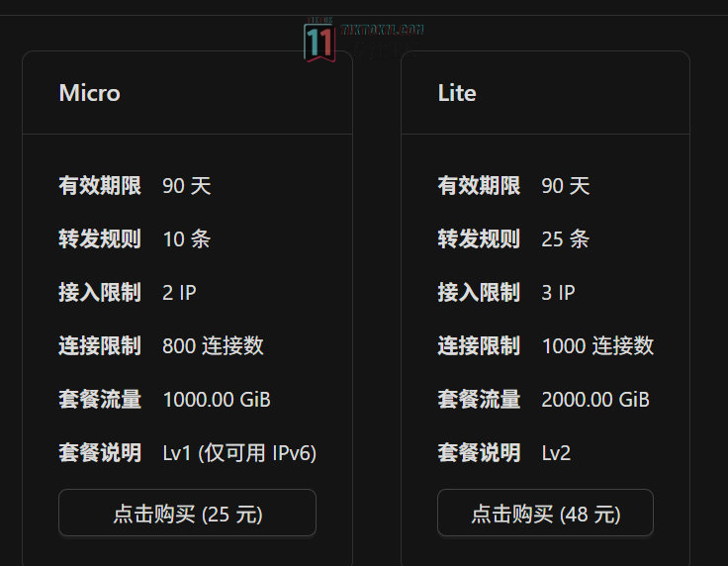Click the Lv2 plan description in Lite
Screen dimensions: 728x566
pos(556,453)
